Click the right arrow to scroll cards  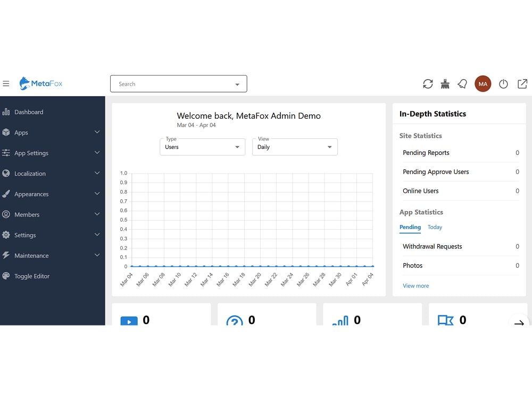pos(519,323)
